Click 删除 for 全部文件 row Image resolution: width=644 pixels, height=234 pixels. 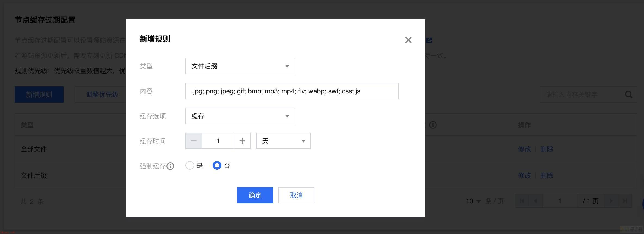547,149
